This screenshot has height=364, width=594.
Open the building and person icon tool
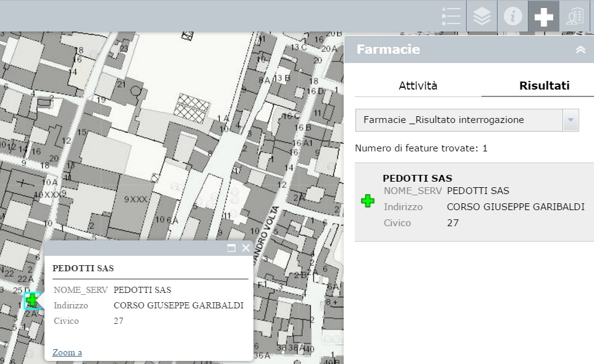[575, 16]
